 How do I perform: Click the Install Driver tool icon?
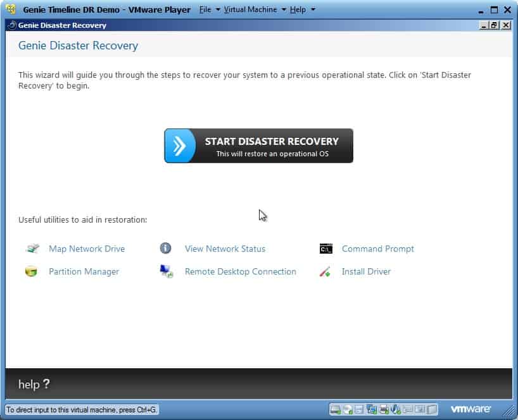coord(325,271)
